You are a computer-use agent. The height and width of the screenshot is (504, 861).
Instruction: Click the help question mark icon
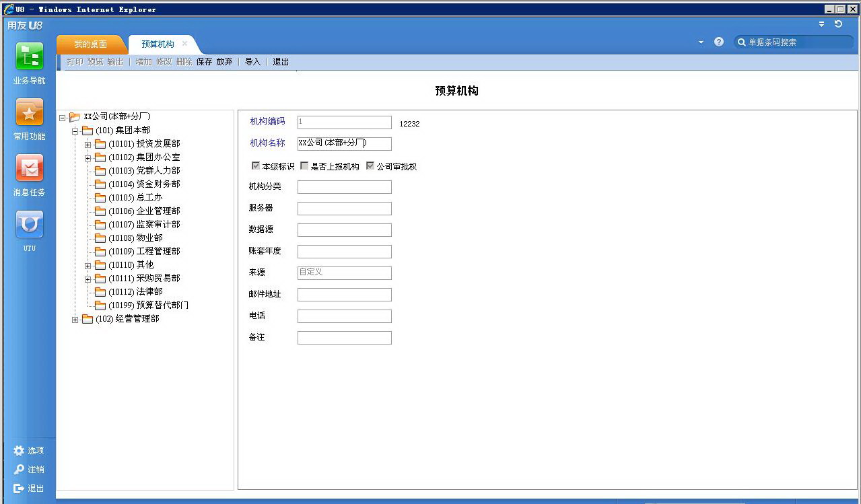click(x=719, y=42)
